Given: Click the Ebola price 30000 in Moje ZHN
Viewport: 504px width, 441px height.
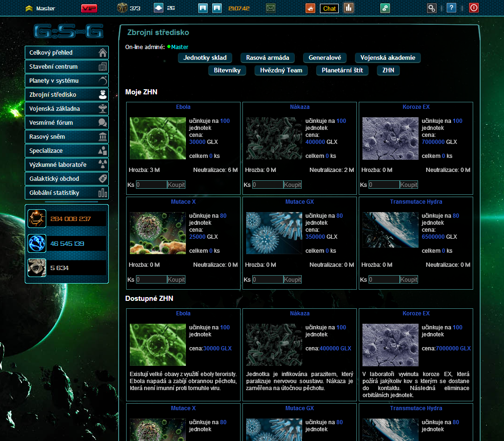Looking at the screenshot, I should (x=198, y=142).
